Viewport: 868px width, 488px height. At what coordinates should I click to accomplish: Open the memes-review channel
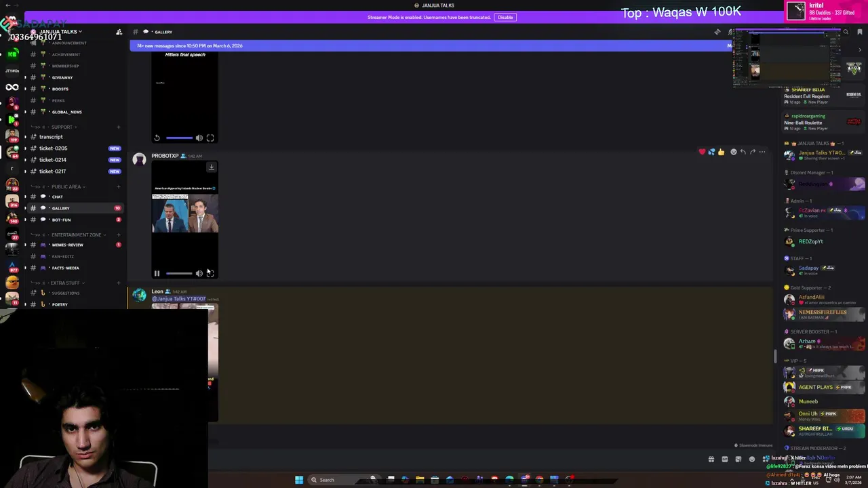click(x=74, y=245)
